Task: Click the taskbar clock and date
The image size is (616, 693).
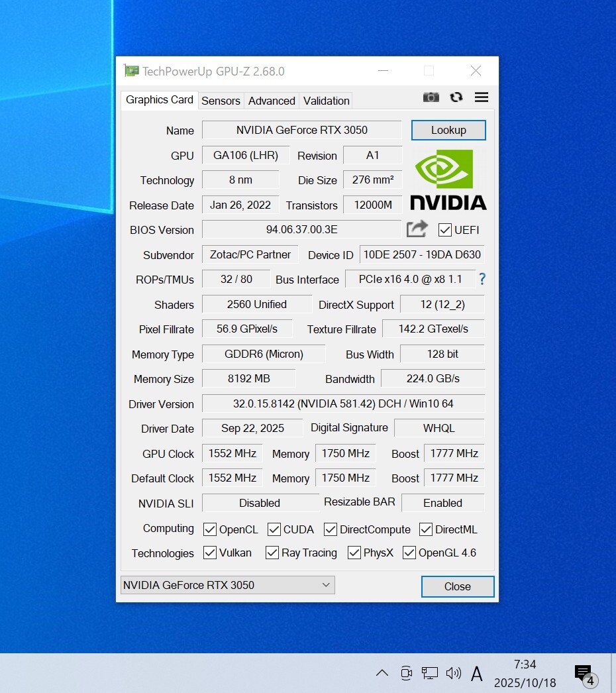Action: [x=525, y=673]
